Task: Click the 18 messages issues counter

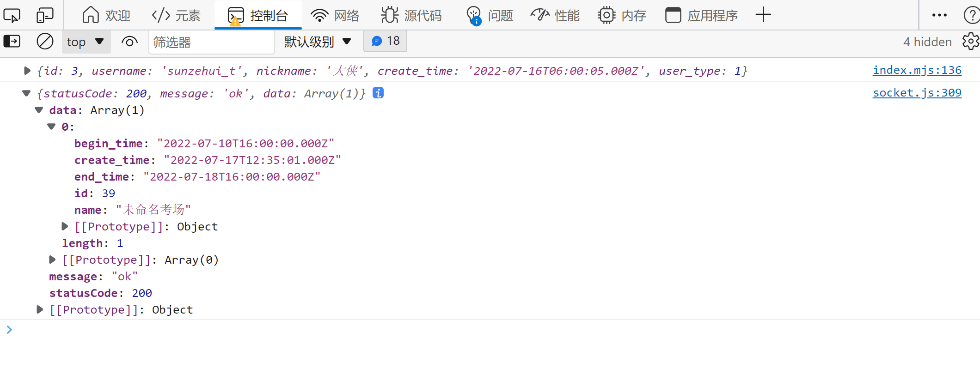Action: coord(386,42)
